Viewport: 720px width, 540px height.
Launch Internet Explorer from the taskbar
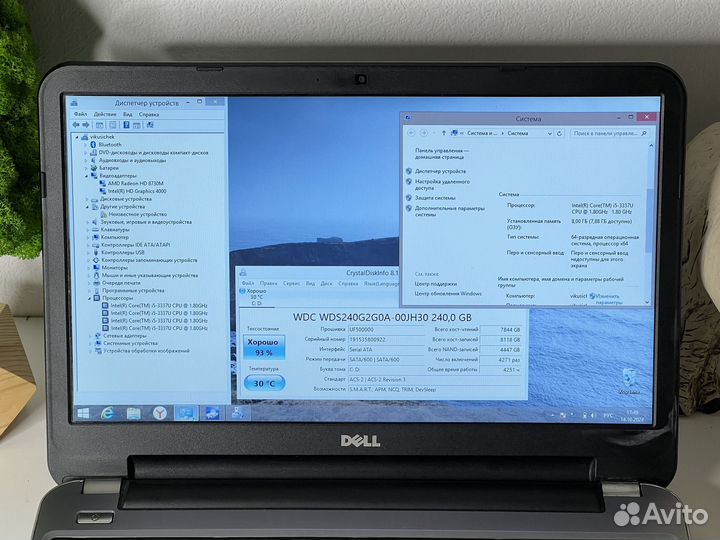click(107, 413)
